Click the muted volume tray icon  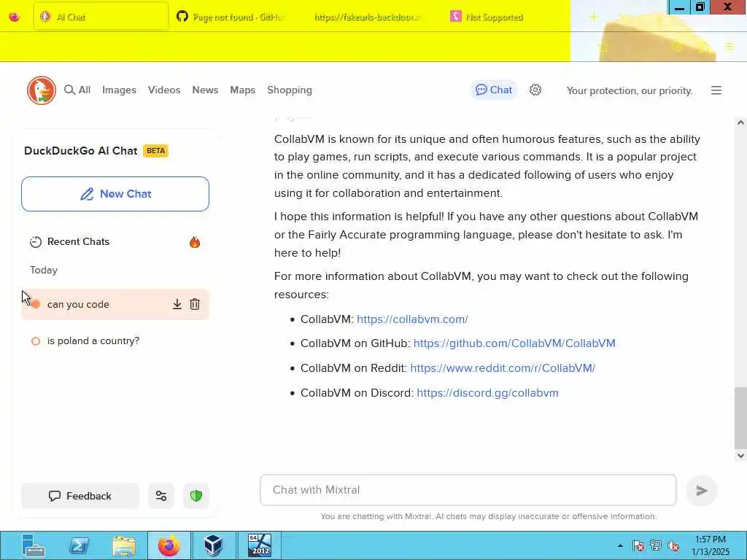tap(673, 545)
